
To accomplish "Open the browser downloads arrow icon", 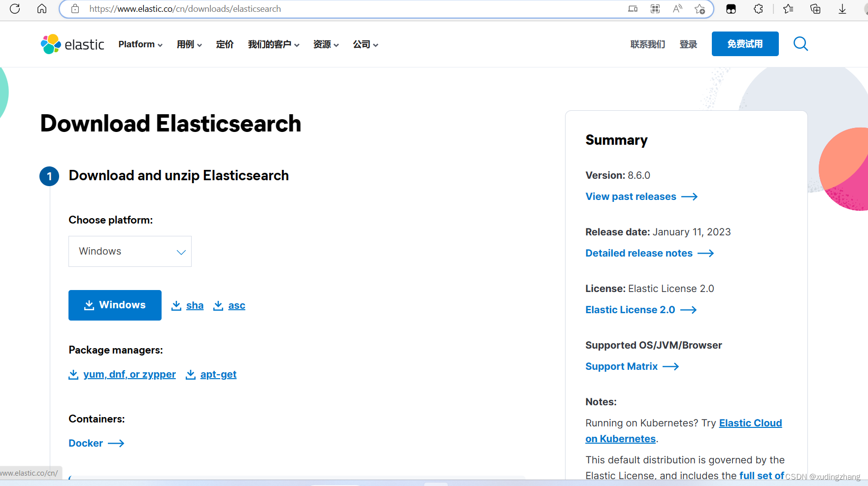I will click(842, 8).
